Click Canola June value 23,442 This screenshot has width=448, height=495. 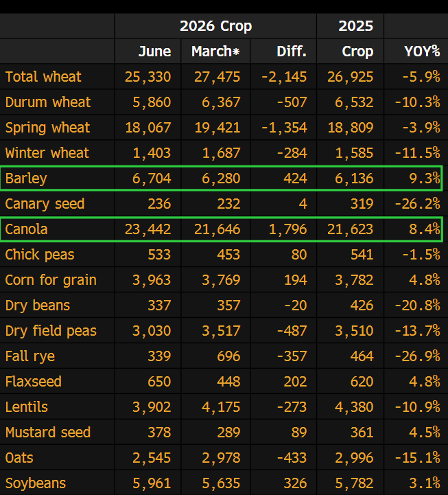[x=148, y=229]
